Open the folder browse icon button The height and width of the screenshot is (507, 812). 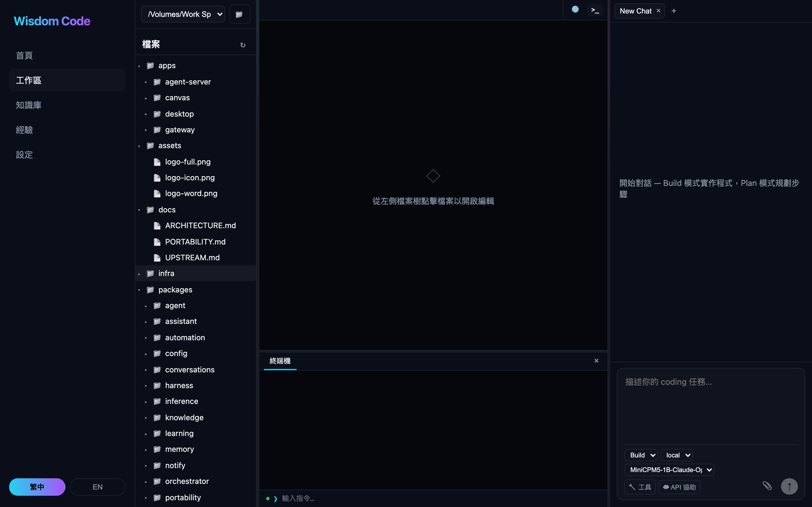239,14
